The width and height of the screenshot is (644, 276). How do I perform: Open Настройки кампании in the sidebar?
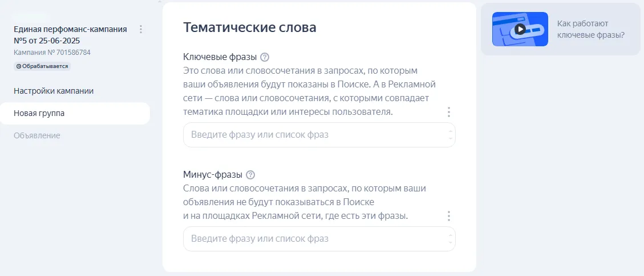click(54, 91)
